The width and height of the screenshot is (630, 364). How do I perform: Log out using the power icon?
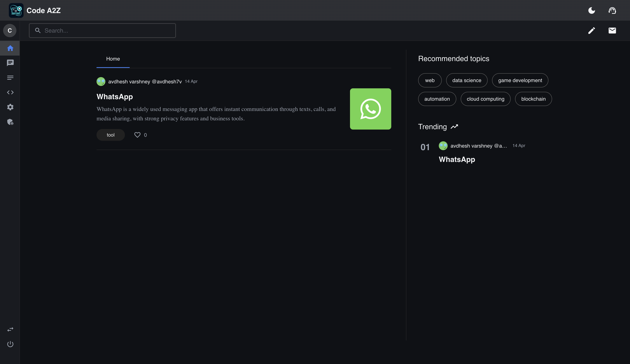coord(10,344)
